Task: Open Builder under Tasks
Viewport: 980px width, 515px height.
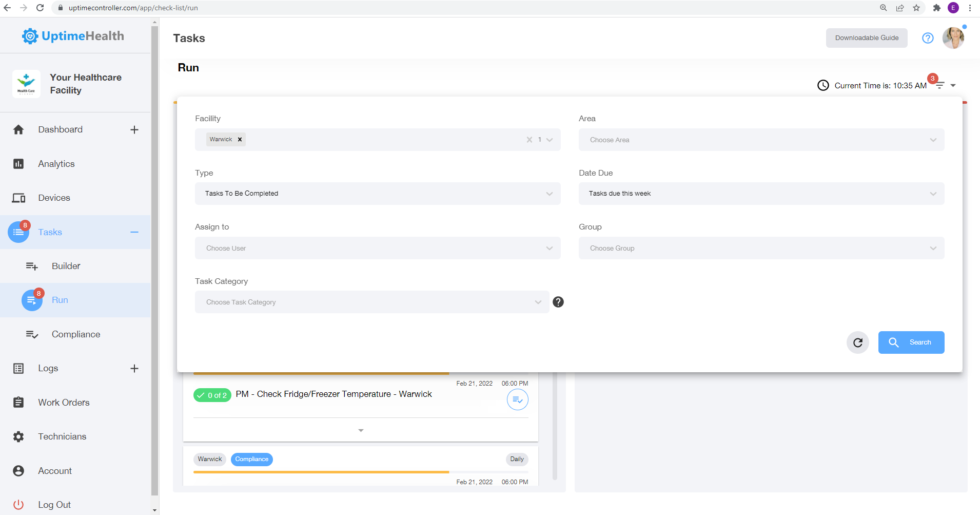Action: point(66,266)
